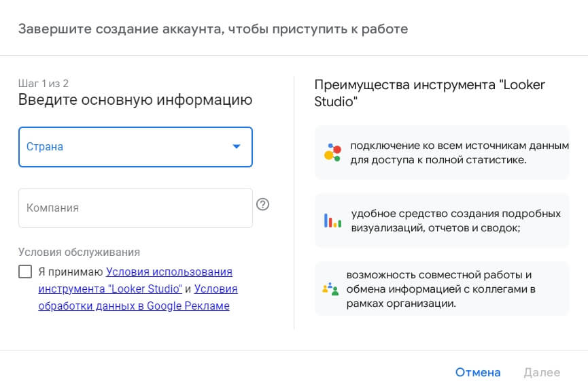
Task: Click the heading "Введите основную информацию"
Action: coord(135,100)
